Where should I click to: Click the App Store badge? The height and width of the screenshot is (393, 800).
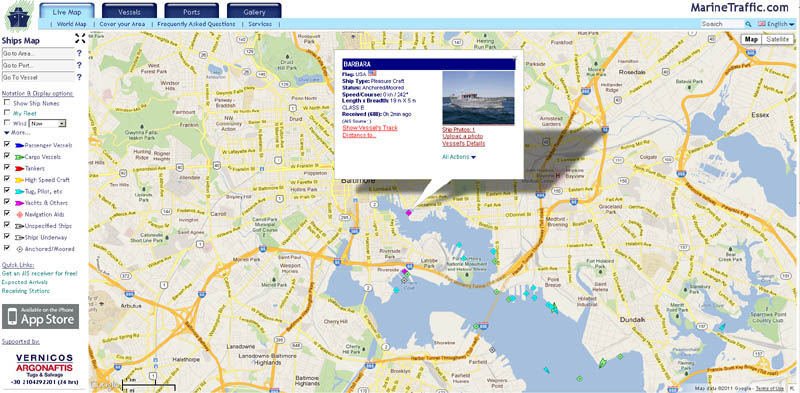pos(40,316)
